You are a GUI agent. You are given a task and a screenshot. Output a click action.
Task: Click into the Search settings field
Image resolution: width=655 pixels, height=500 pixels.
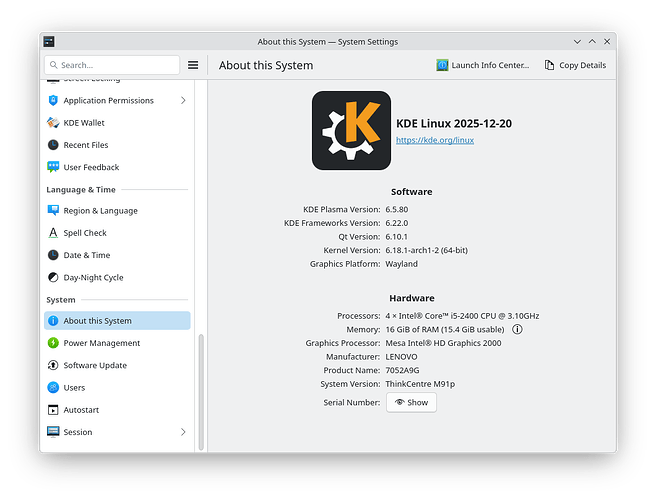tap(110, 65)
